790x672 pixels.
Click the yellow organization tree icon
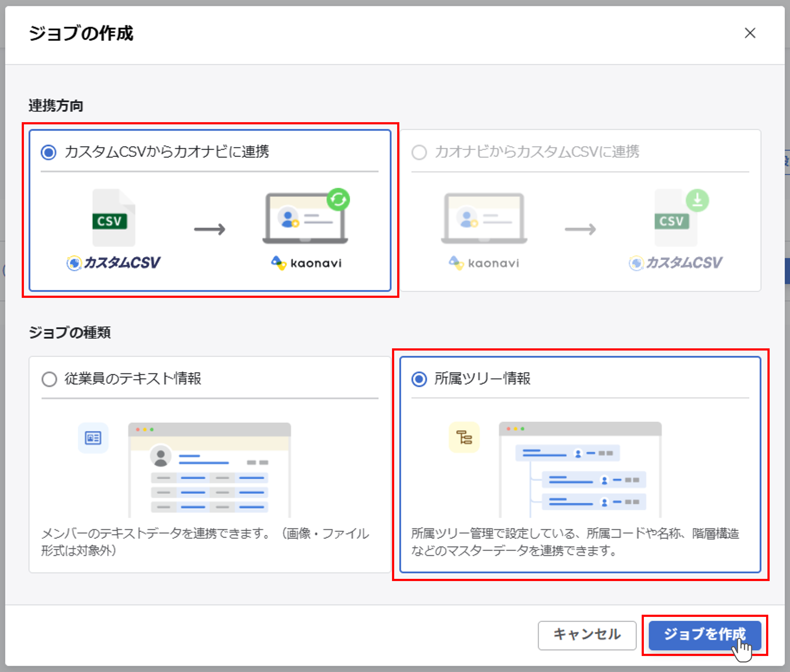464,437
